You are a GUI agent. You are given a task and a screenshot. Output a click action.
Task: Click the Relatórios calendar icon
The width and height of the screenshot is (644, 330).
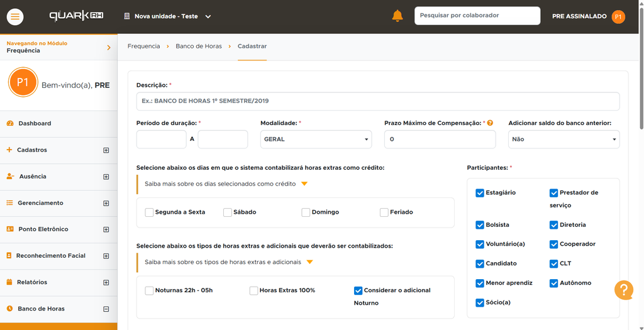9,282
